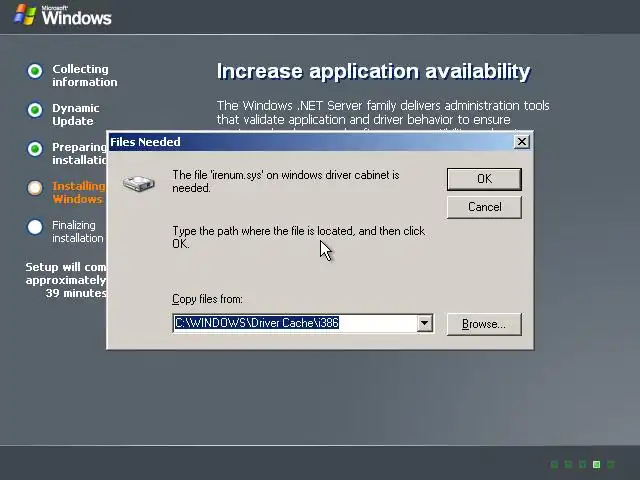The height and width of the screenshot is (480, 640).
Task: Select the Collecting information step bullet
Action: [35, 71]
